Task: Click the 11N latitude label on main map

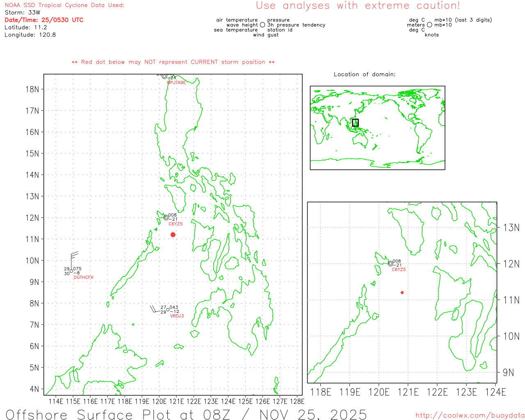Action: (32, 239)
